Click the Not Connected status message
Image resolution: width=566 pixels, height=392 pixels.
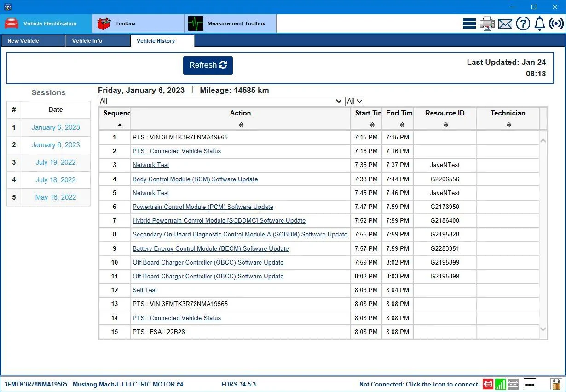419,384
